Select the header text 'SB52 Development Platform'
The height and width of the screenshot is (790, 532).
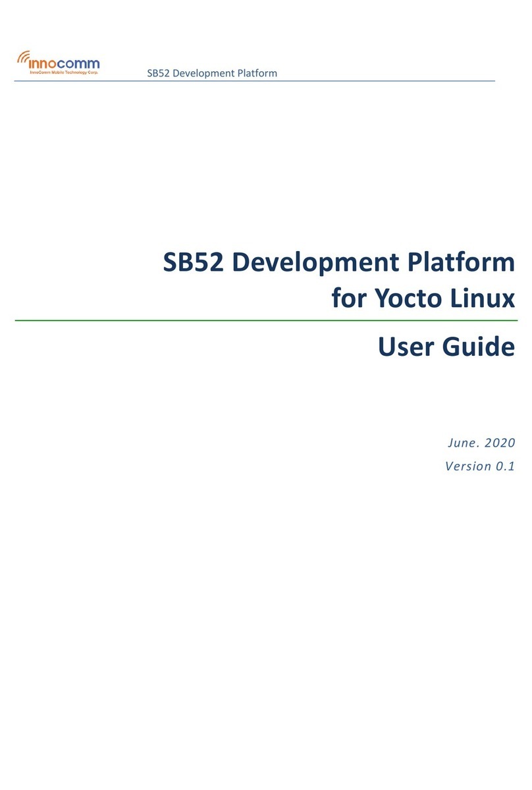click(x=212, y=73)
